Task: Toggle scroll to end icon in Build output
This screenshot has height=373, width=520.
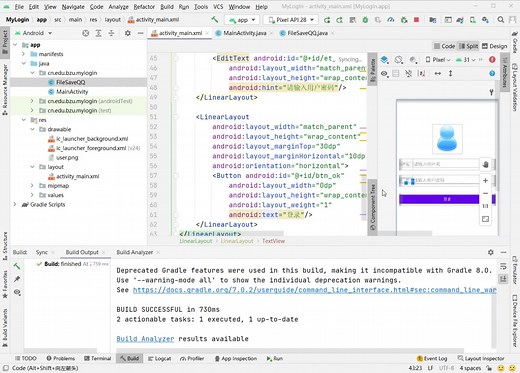Action: click(x=503, y=279)
